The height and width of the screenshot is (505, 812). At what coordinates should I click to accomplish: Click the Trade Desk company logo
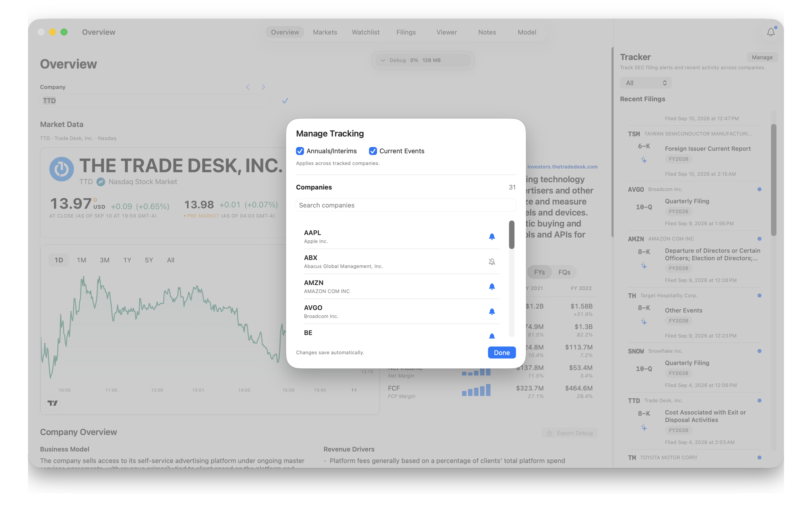(61, 169)
